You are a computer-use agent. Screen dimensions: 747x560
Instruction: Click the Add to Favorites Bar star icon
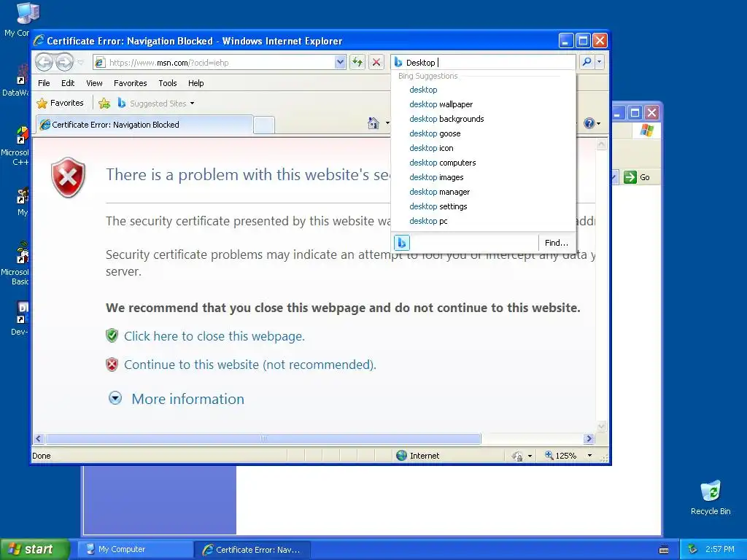tap(104, 103)
